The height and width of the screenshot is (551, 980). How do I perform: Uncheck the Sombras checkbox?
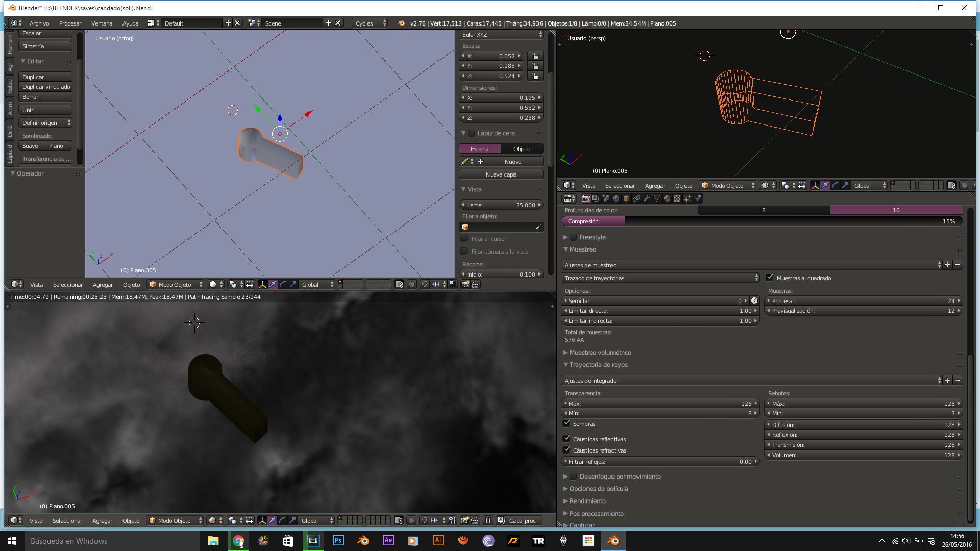click(x=567, y=423)
